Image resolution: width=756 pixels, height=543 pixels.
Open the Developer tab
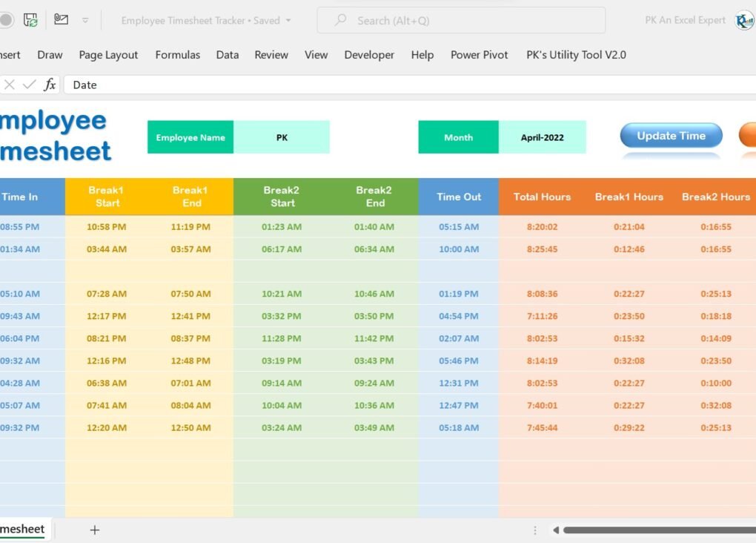coord(369,55)
